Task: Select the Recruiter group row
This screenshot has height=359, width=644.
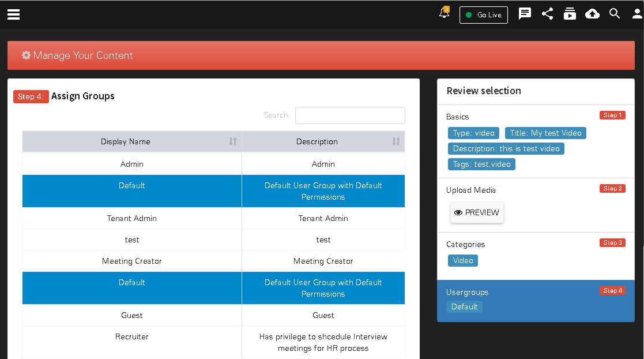Action: 213,342
